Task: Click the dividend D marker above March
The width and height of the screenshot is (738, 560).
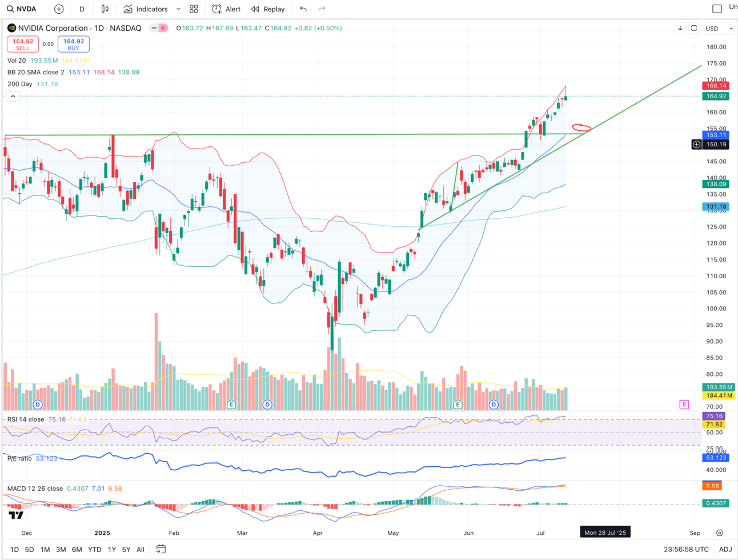Action: pyautogui.click(x=267, y=405)
